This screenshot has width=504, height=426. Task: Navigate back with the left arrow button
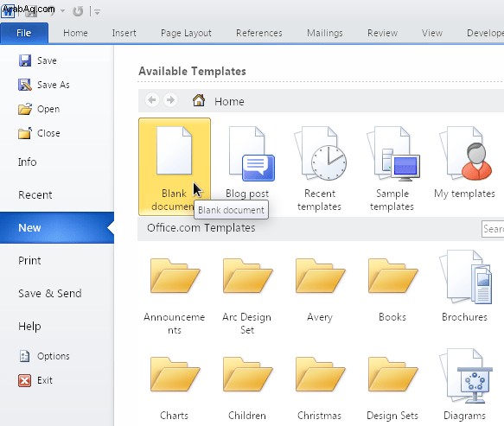pyautogui.click(x=152, y=100)
